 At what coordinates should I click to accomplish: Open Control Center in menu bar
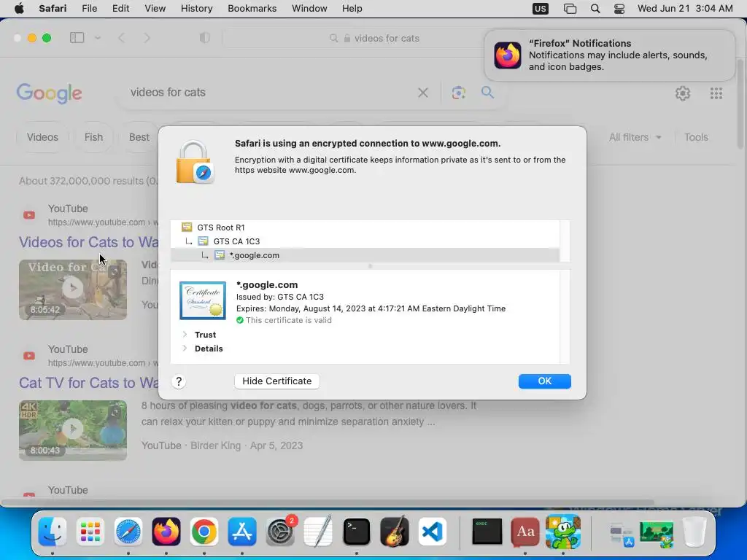[x=619, y=9]
